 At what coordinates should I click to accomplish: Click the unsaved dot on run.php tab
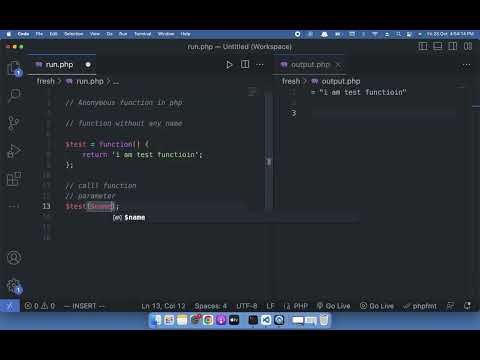click(88, 65)
